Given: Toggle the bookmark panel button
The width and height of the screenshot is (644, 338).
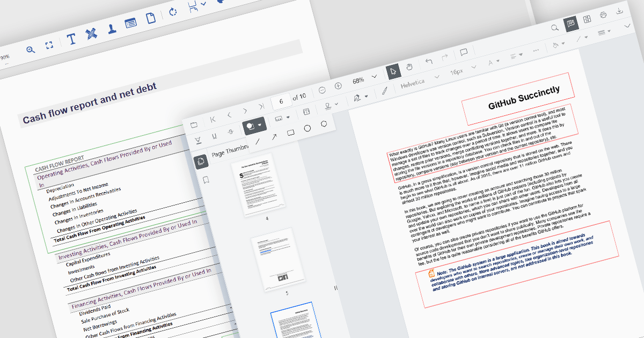Looking at the screenshot, I should (x=205, y=180).
